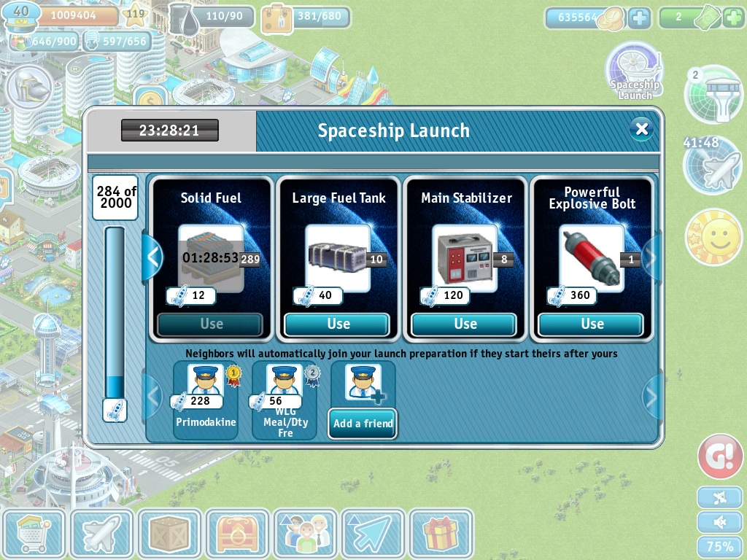Image resolution: width=747 pixels, height=560 pixels.
Task: Select the Solid Fuel item image
Action: pyautogui.click(x=211, y=259)
